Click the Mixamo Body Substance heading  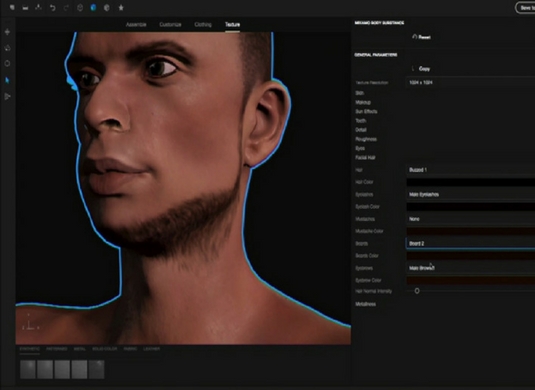pos(379,23)
